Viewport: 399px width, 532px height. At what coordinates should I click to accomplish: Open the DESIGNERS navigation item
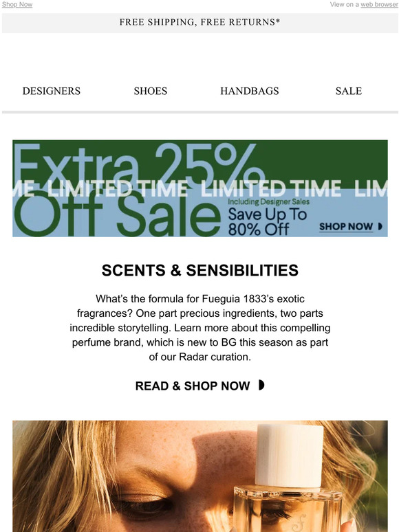click(52, 91)
